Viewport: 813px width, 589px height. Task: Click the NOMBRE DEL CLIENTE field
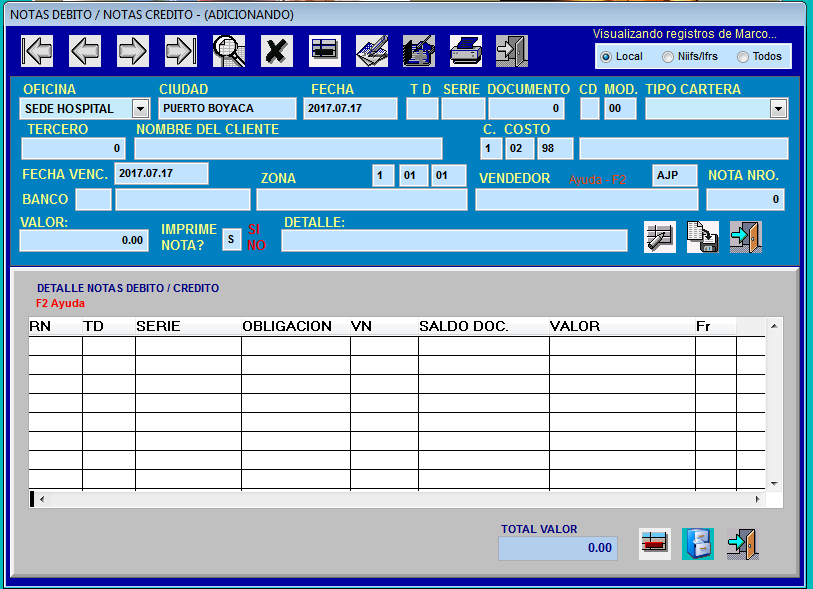click(288, 149)
